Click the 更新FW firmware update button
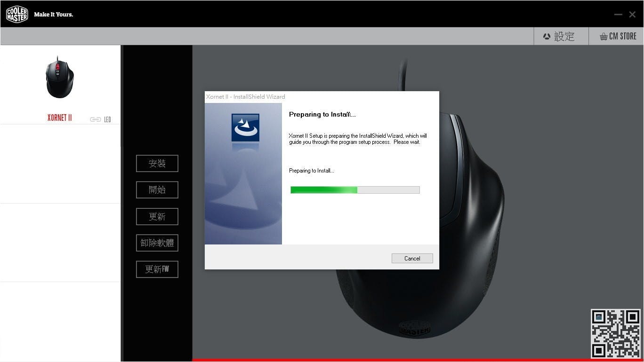Screen dimensions: 644x362 157,269
